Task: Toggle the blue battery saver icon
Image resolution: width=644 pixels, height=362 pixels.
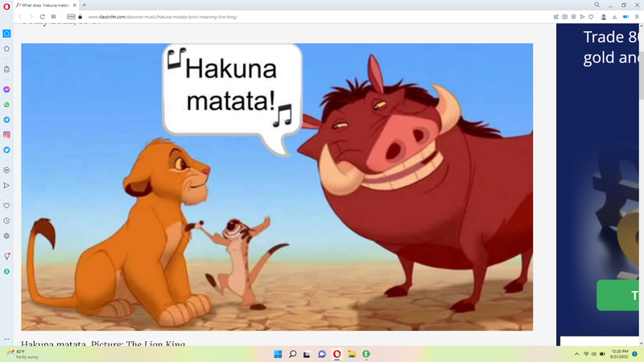Action: 625,17
